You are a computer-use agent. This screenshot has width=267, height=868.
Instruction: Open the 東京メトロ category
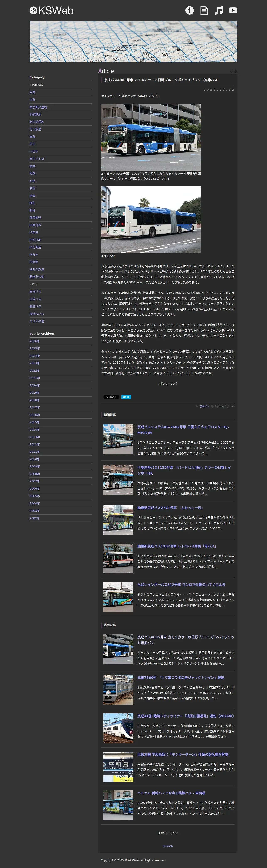37,159
